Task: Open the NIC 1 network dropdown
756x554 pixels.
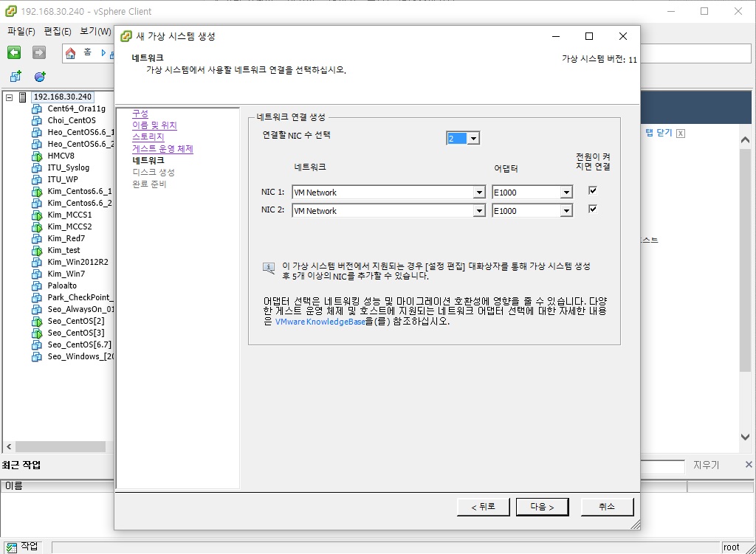Action: click(x=479, y=193)
